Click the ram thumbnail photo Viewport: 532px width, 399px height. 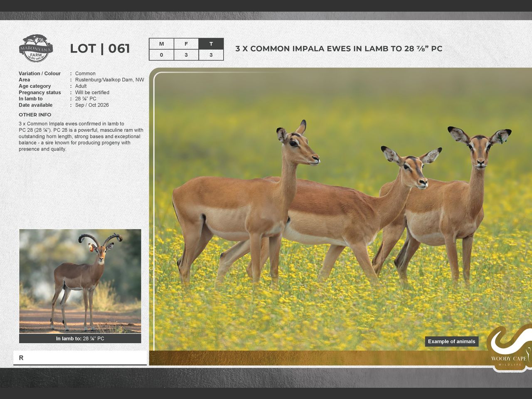pos(80,281)
